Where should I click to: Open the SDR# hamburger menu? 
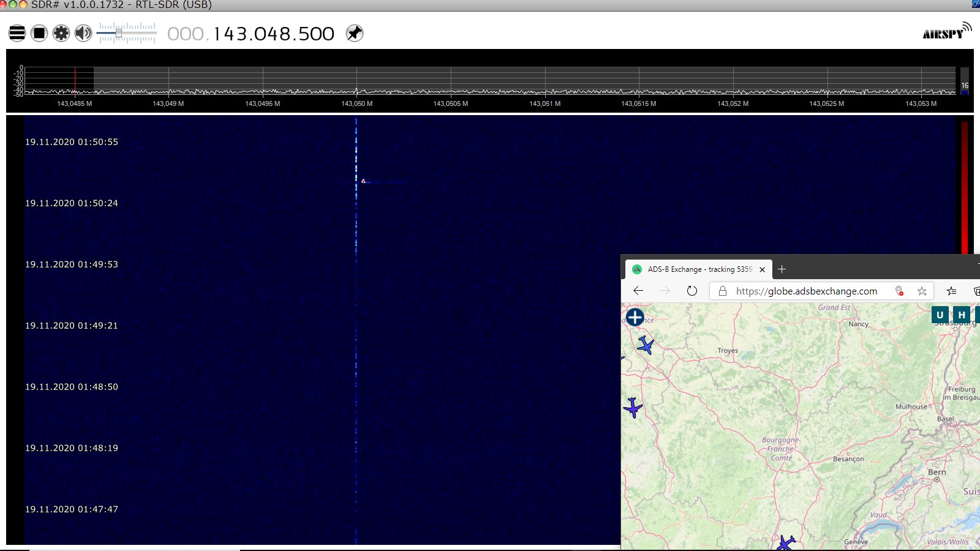coord(17,33)
